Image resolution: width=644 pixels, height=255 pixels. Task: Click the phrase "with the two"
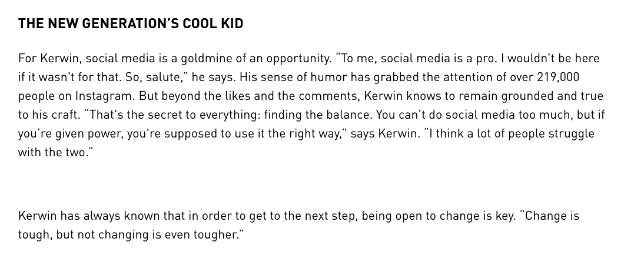(53, 153)
